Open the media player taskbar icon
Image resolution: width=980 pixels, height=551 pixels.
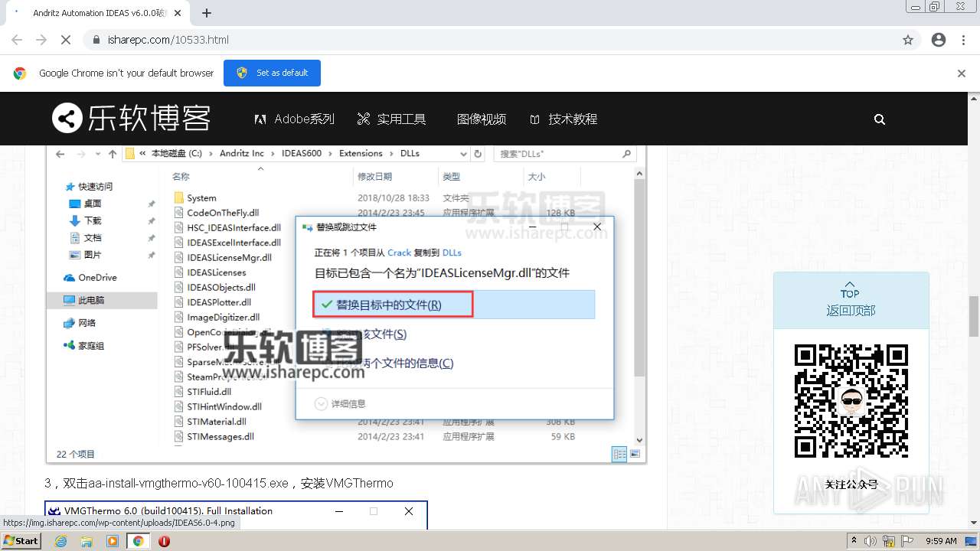point(113,541)
